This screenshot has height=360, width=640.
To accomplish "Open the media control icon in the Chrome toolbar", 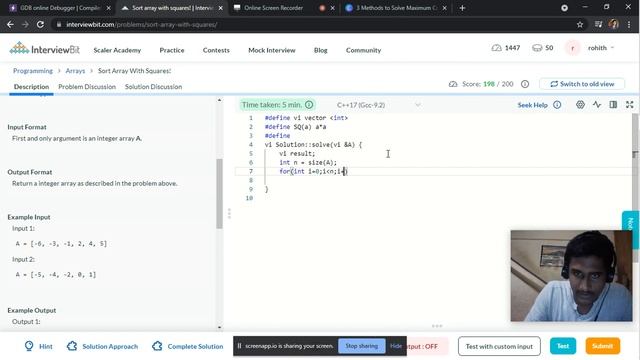I will [x=598, y=24].
